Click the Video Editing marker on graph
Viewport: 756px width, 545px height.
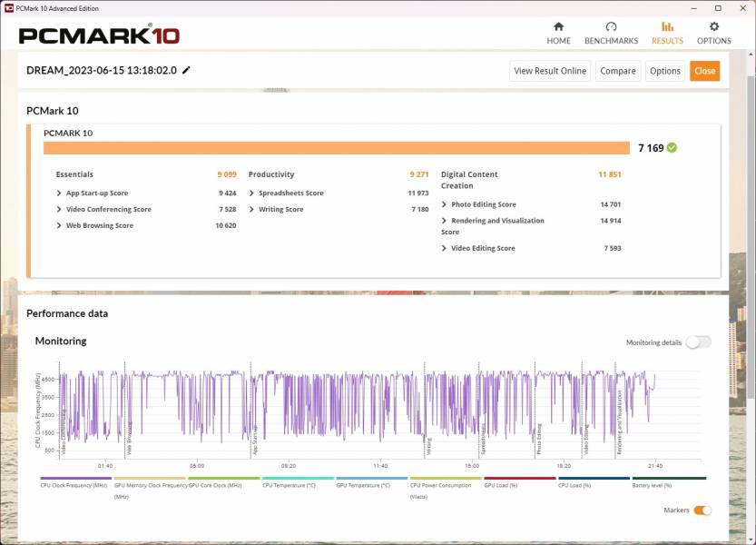tap(585, 440)
